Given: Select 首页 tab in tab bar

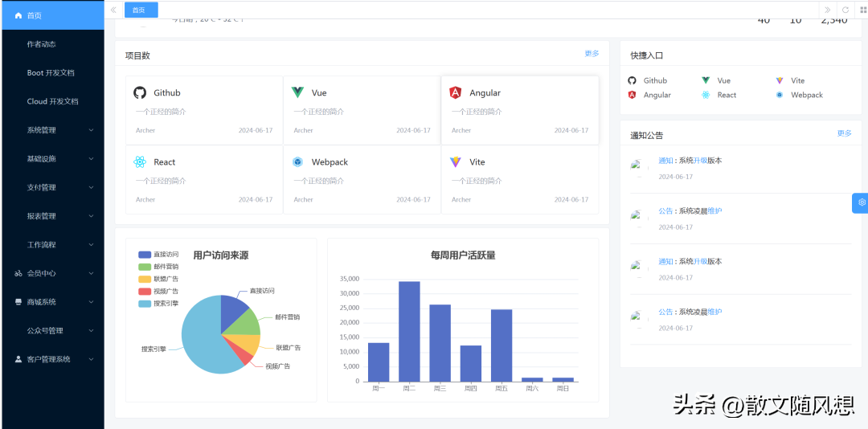Looking at the screenshot, I should click(141, 10).
